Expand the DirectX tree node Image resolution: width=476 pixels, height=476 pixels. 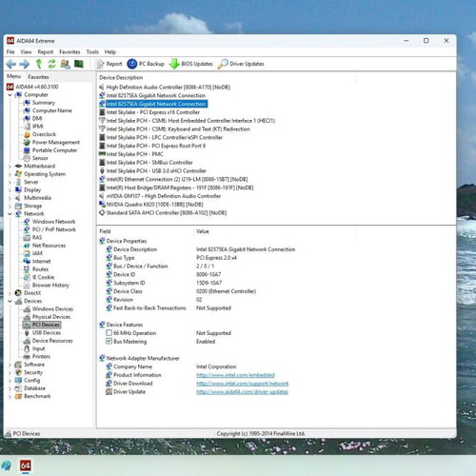(10, 293)
